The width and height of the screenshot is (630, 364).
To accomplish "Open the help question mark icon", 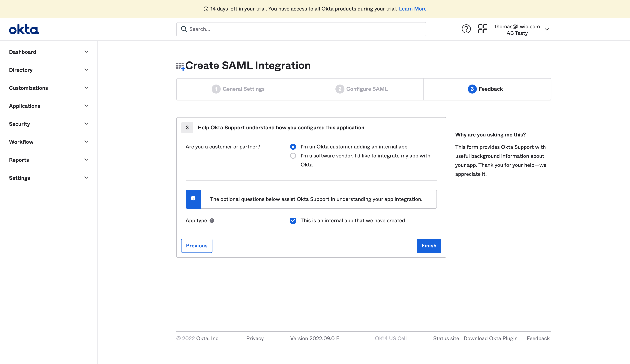I will pos(466,29).
